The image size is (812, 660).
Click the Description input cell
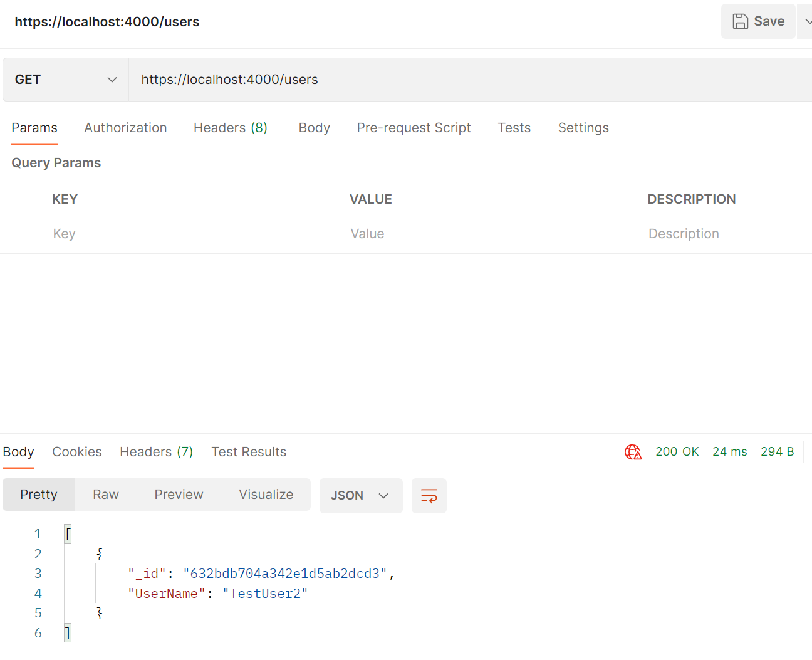coord(725,234)
